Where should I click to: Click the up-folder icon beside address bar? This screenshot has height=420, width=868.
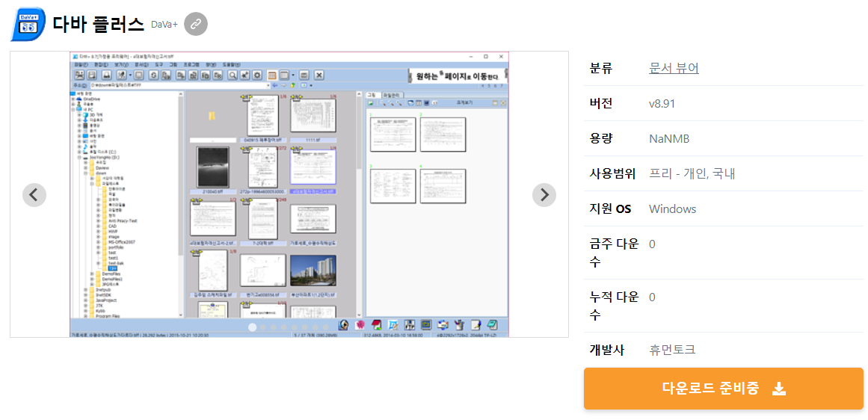[x=293, y=85]
